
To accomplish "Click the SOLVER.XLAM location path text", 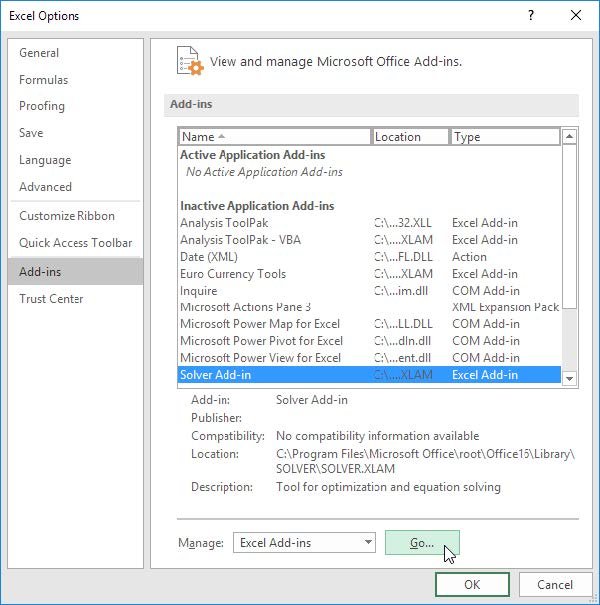I will pos(425,461).
